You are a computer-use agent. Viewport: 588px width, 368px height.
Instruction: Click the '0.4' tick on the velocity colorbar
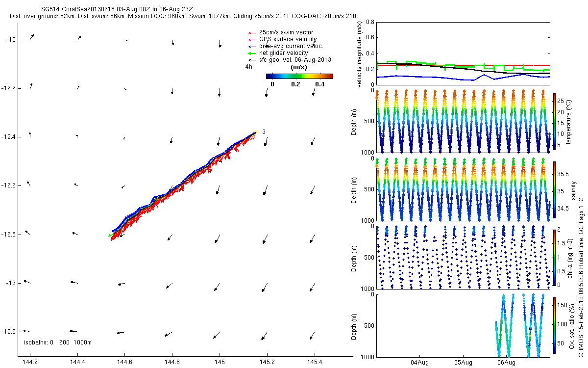tap(319, 84)
